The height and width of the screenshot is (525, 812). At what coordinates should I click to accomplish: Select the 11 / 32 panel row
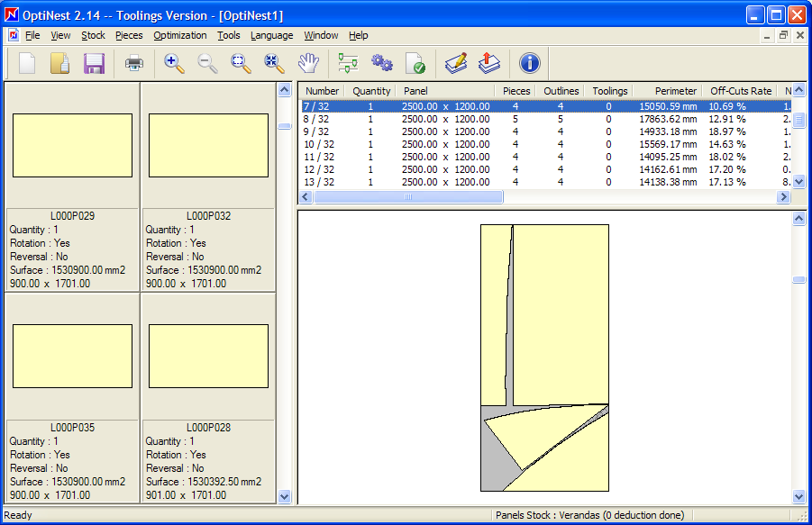click(546, 157)
